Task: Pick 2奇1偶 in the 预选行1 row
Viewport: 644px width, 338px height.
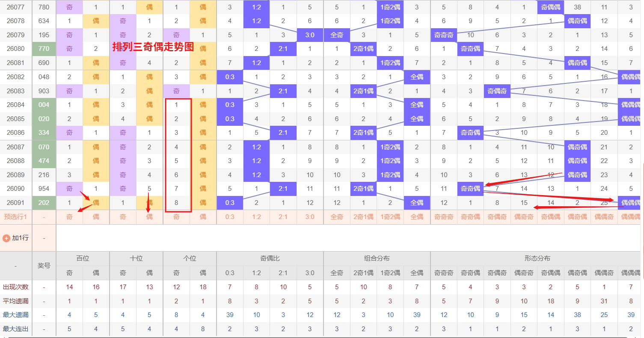Action: pos(363,217)
